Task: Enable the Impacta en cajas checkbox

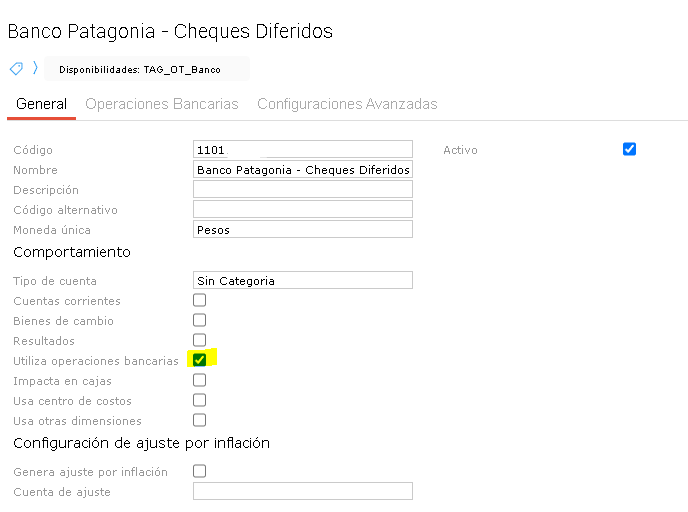Action: click(x=200, y=380)
